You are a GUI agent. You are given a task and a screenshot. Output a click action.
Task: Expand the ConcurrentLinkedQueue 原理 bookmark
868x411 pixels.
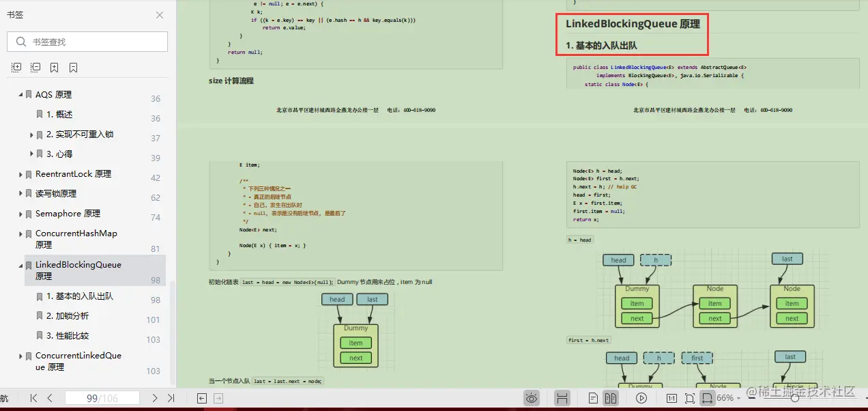(21, 356)
